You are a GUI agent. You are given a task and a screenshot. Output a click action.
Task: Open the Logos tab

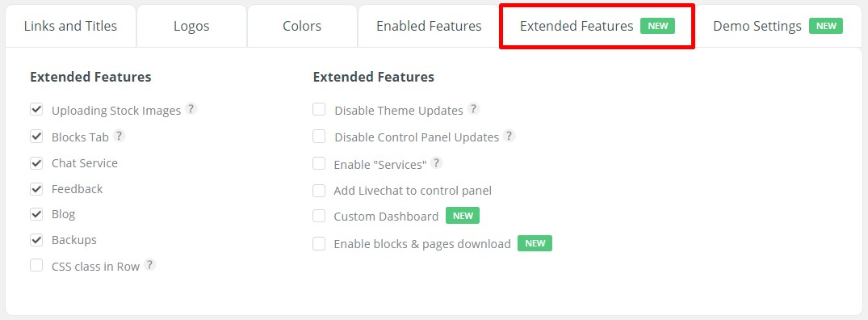click(191, 26)
